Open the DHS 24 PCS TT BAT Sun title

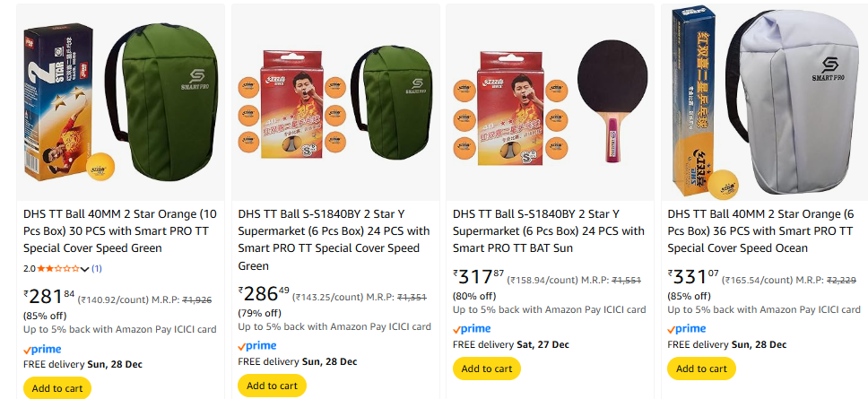point(549,230)
